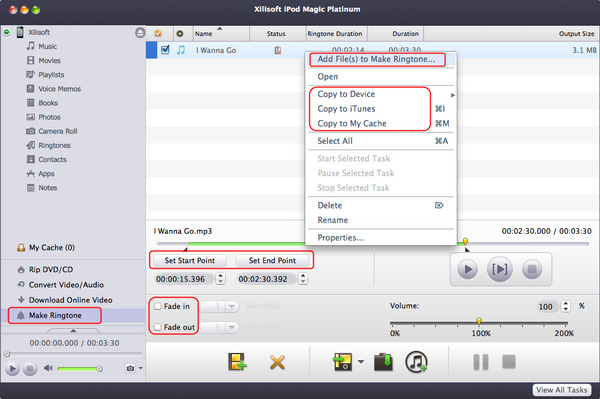Click stop in the sidebar mini player

click(29, 369)
